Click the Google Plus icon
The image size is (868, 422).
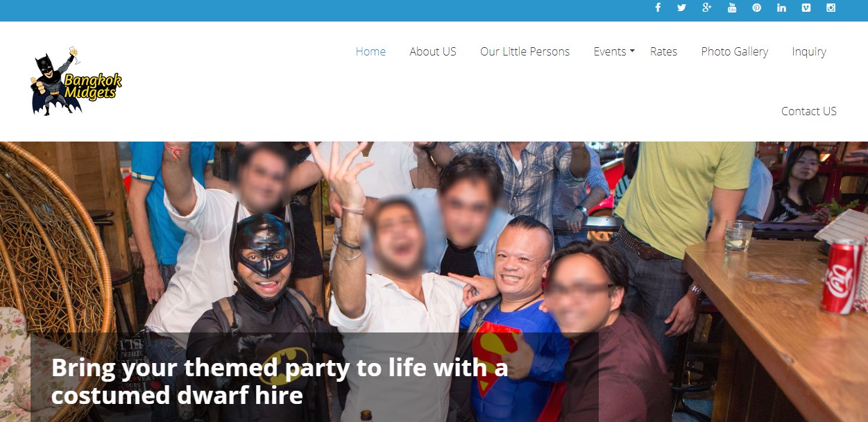[x=707, y=8]
